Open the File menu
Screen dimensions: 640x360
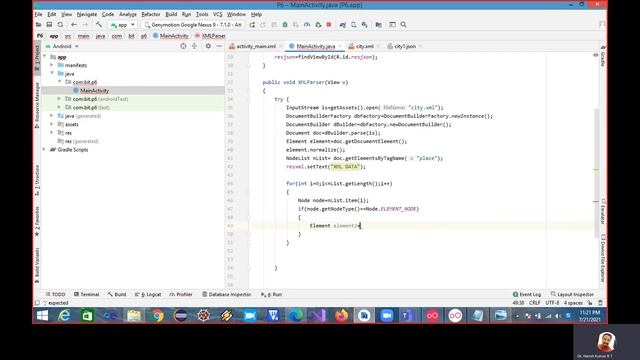[38, 14]
